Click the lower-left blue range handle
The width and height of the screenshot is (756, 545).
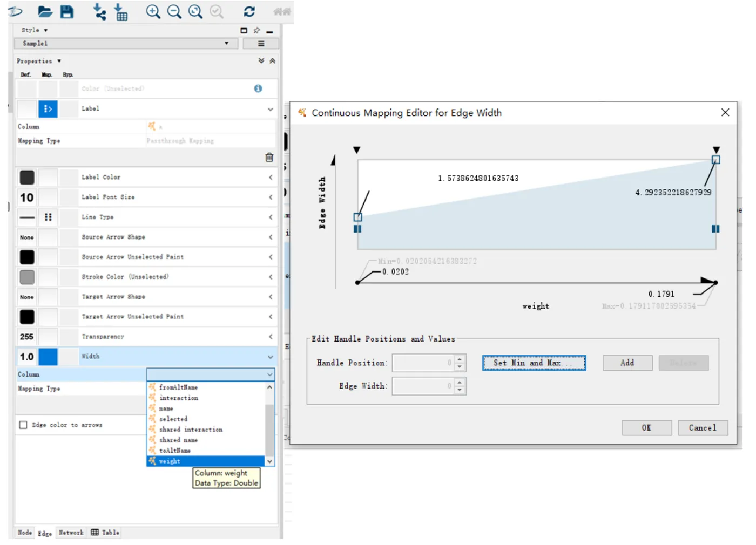tap(357, 229)
